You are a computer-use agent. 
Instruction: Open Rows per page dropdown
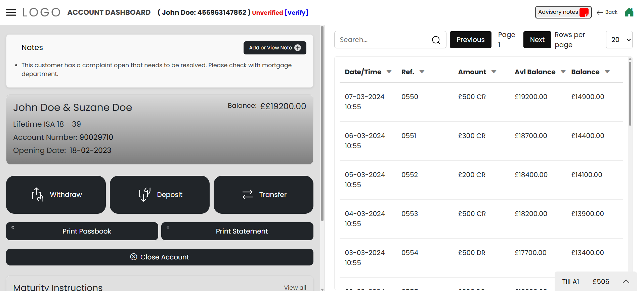click(x=619, y=40)
